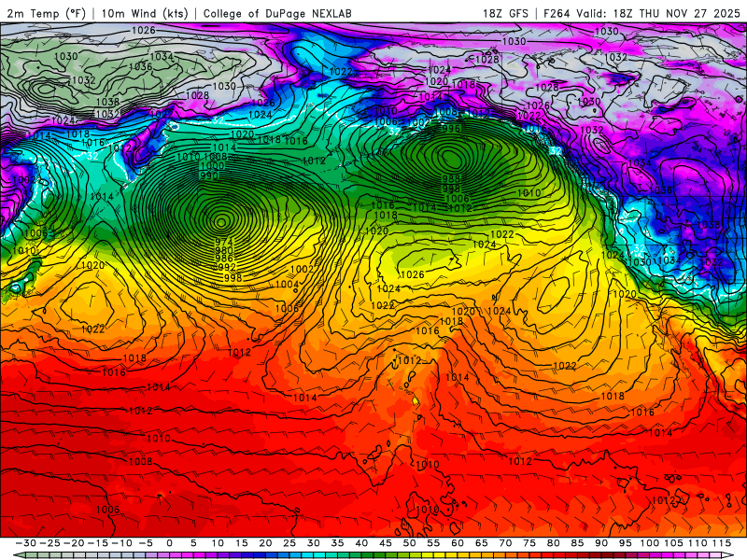Click the 996 isobar label atop the eastern low
This screenshot has height=560, width=747.
451,129
